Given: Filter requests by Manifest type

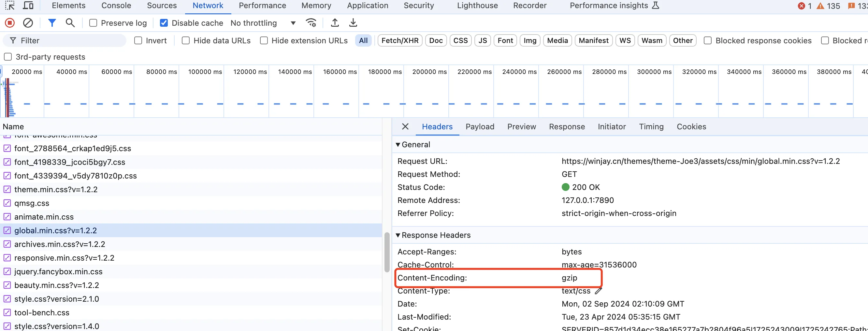Looking at the screenshot, I should tap(593, 40).
